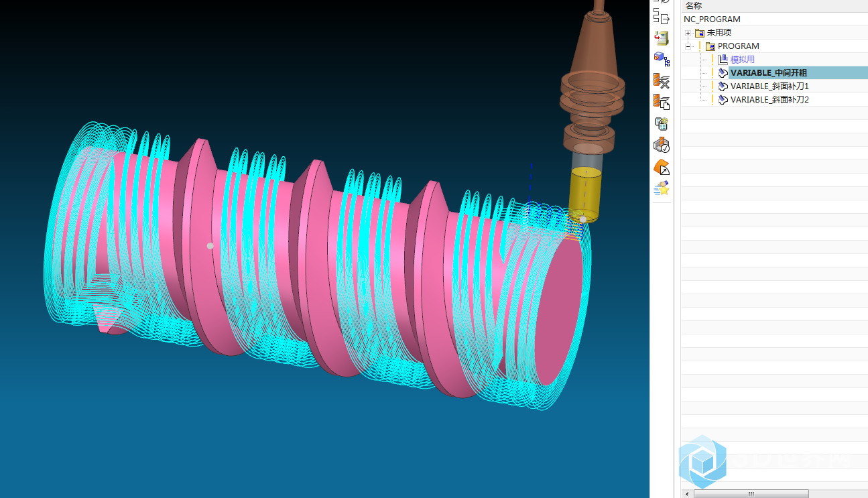Select the PROGRAM group

tap(739, 46)
